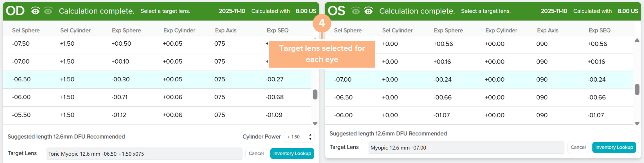Click Inventory Lookup for OD eye

click(292, 153)
